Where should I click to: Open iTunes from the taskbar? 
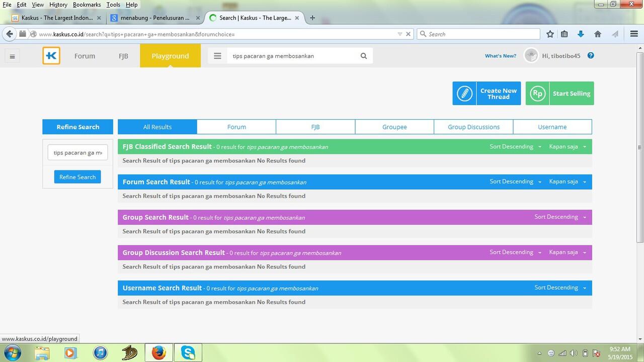pos(100,353)
